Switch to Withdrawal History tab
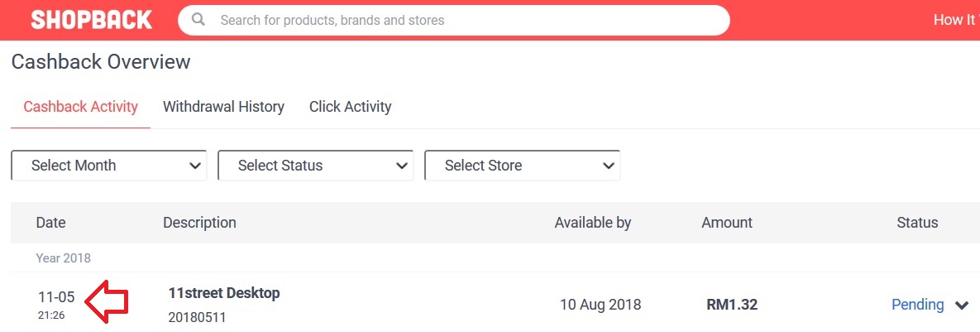980x332 pixels. [223, 107]
